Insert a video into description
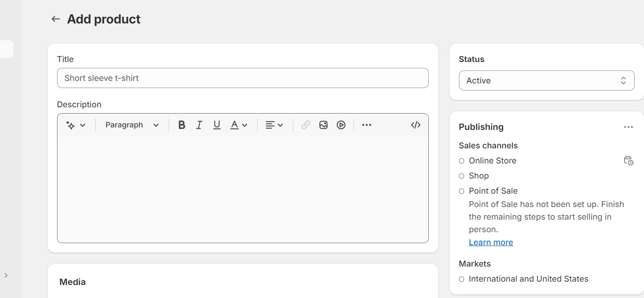The image size is (644, 298). [x=341, y=125]
